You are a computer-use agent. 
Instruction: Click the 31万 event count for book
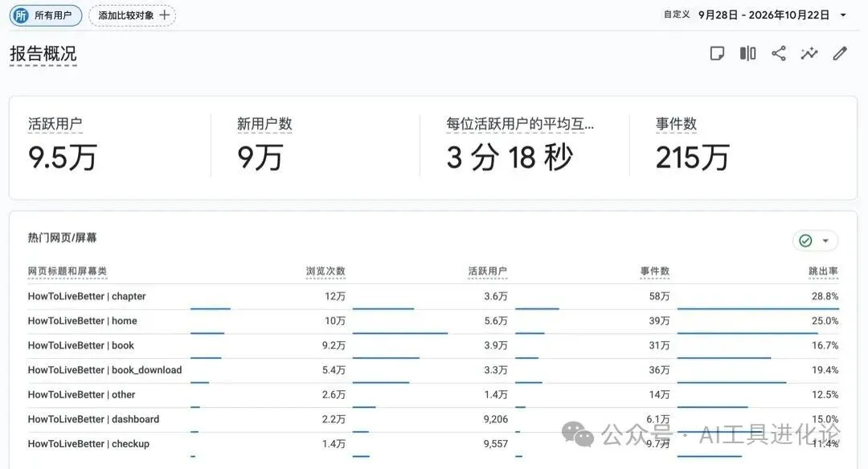[x=659, y=345]
